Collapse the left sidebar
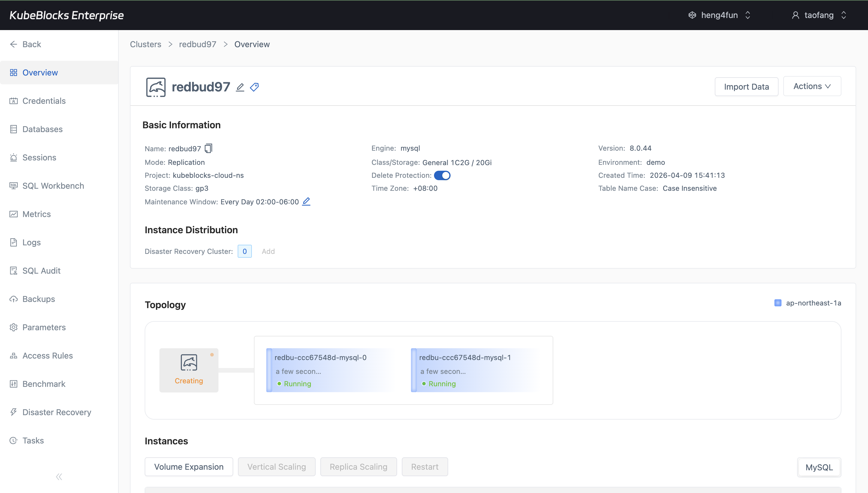The width and height of the screenshot is (868, 493). [59, 476]
